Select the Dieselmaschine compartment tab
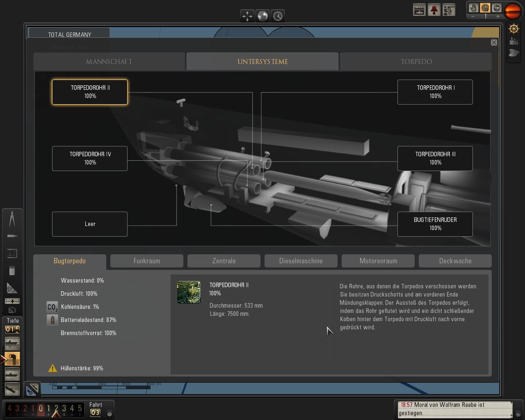 [301, 261]
